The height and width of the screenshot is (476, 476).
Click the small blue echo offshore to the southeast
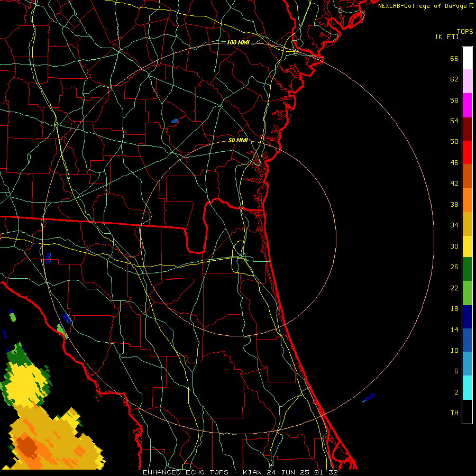(368, 398)
